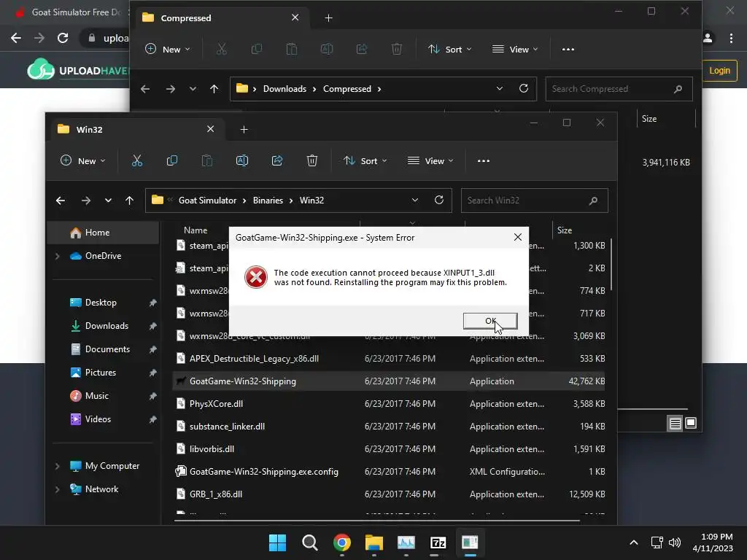
Task: Reload the Chrome page
Action: tap(63, 38)
